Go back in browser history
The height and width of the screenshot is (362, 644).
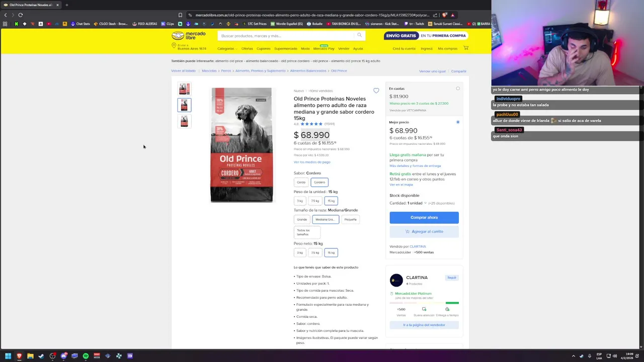6,15
